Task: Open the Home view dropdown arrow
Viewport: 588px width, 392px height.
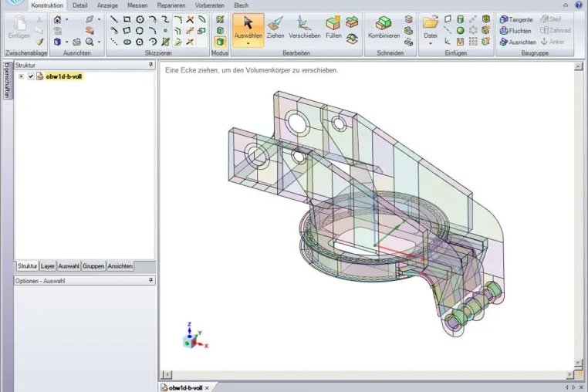Action: coord(67,19)
